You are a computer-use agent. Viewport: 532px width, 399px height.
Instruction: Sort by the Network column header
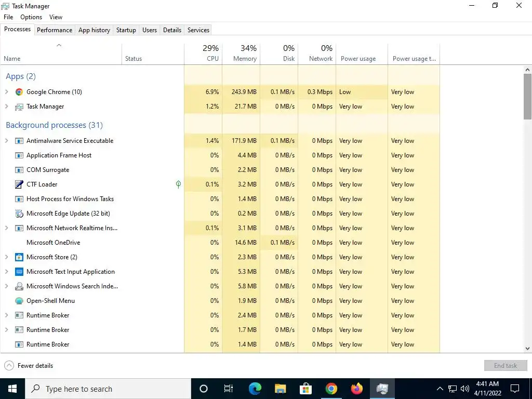[317, 54]
